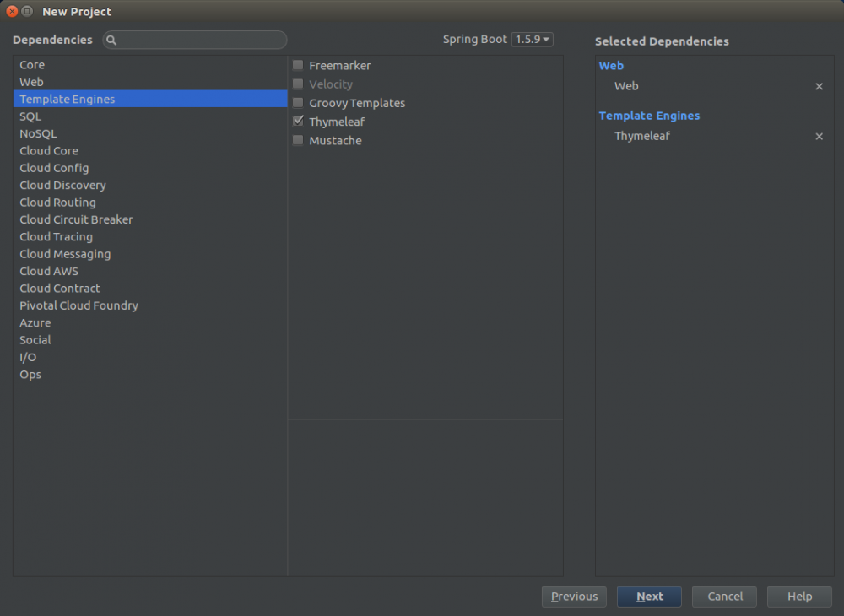
Task: Cancel the New Project dialog
Action: click(x=724, y=597)
